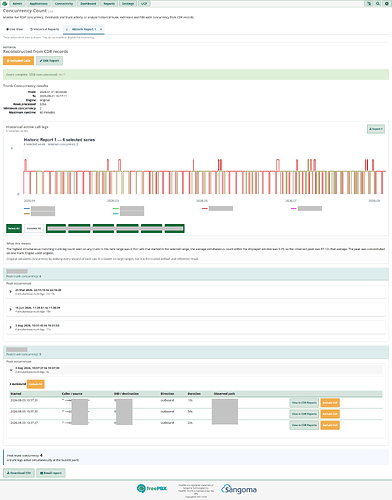Click the Count complete status banner
Screen dimensions: 392x500
click(196, 75)
